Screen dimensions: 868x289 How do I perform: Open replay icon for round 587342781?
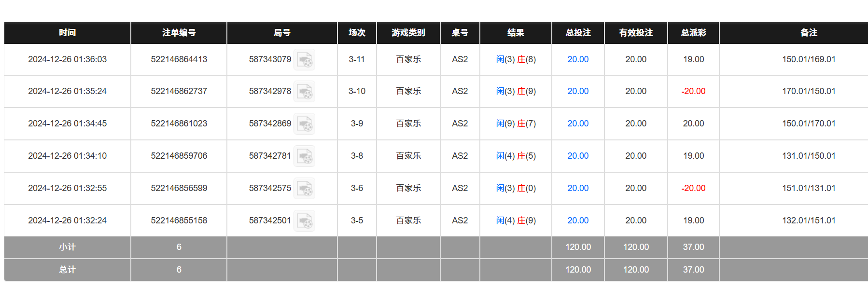point(305,156)
